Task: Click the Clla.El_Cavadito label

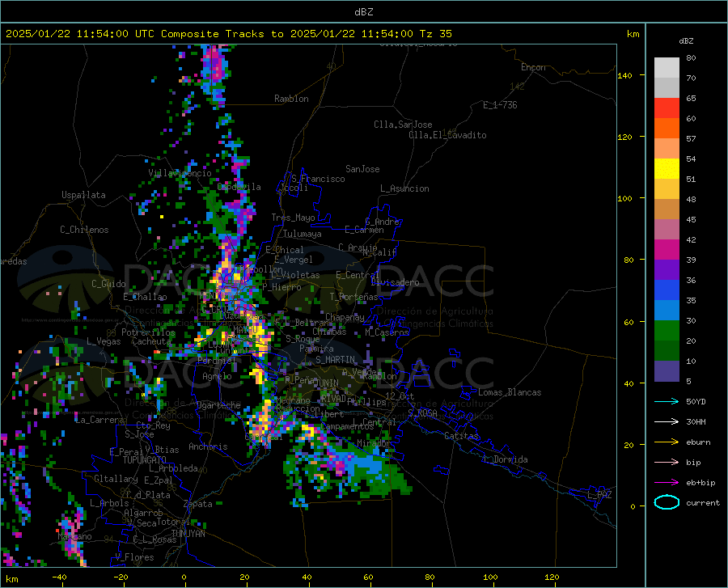Action: click(447, 135)
